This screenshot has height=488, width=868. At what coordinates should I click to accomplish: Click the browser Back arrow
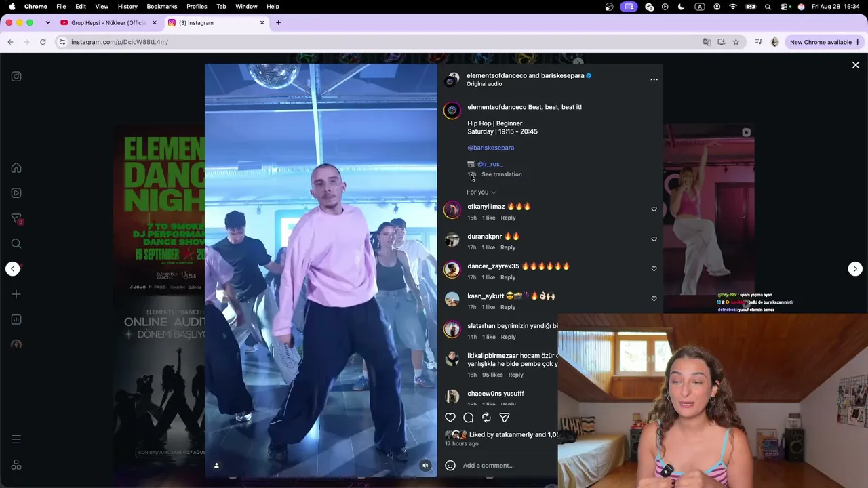tap(10, 42)
